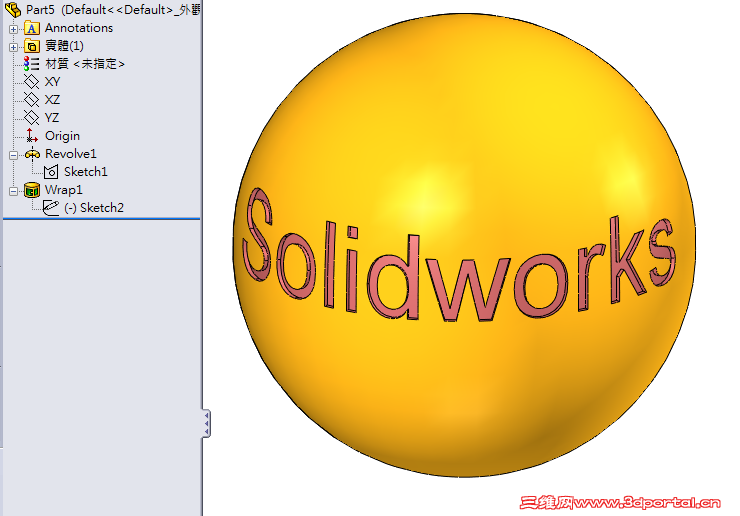
Task: Expand the Annotations folder
Action: point(13,29)
